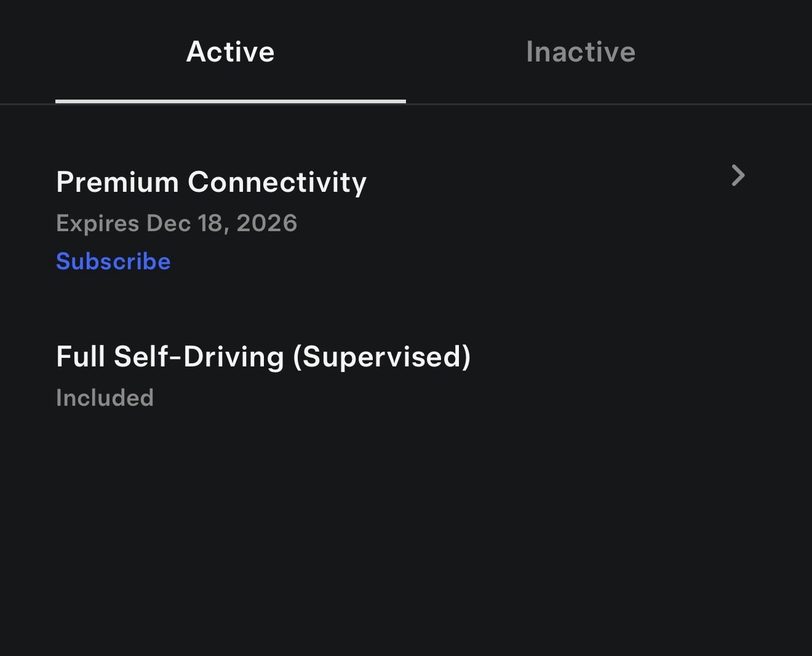Click the blue Subscribe link
This screenshot has width=812, height=656.
click(113, 261)
